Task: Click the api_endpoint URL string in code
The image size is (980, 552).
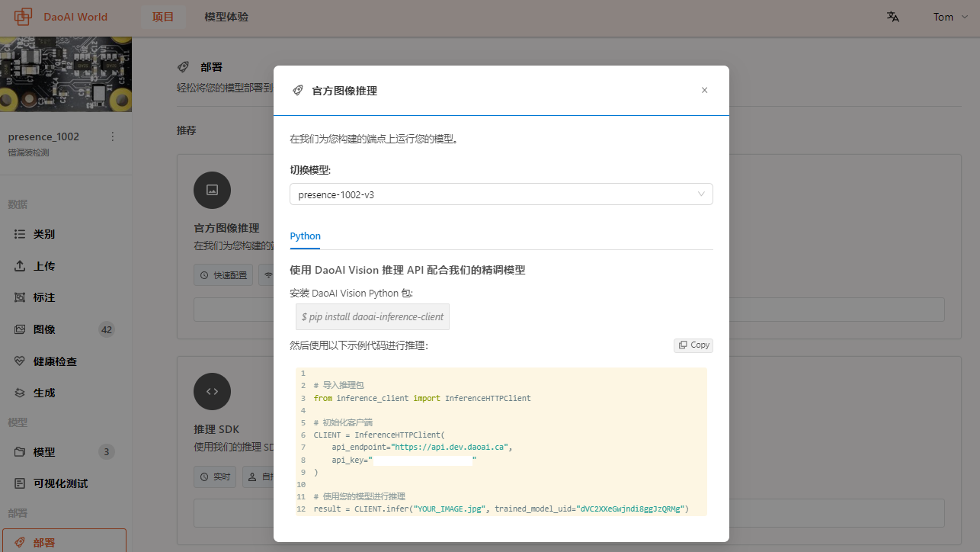Action: click(450, 447)
